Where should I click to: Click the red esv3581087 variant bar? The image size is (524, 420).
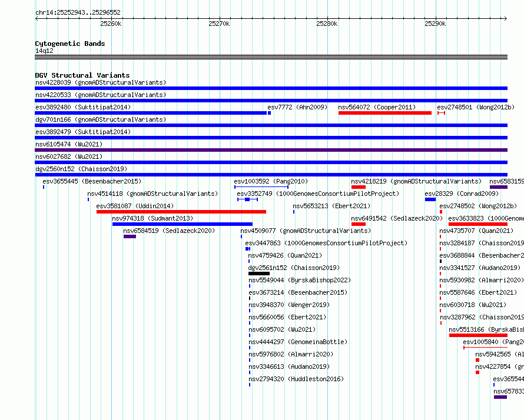[181, 212]
